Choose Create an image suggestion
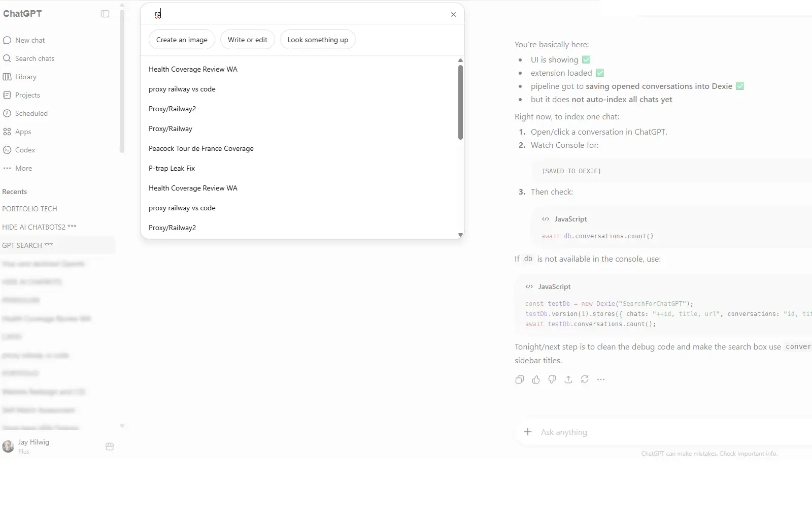 [182, 40]
